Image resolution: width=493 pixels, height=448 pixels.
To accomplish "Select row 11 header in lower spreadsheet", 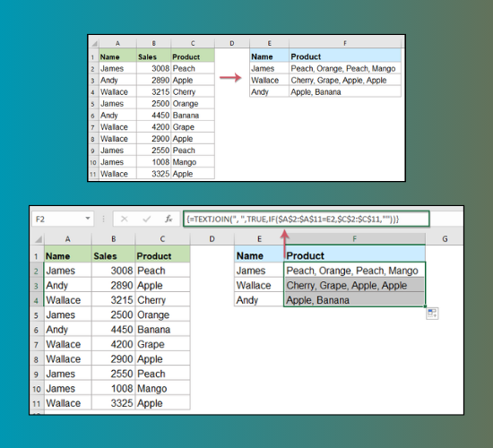I will click(36, 403).
